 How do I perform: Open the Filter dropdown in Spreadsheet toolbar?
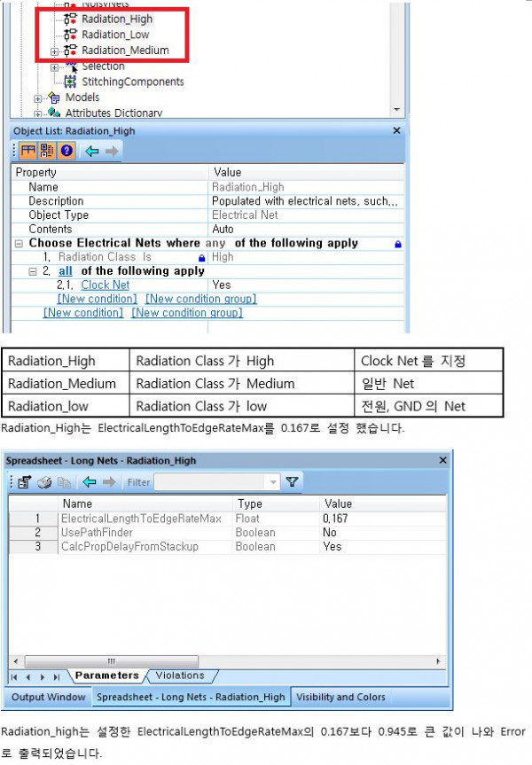coord(273,482)
